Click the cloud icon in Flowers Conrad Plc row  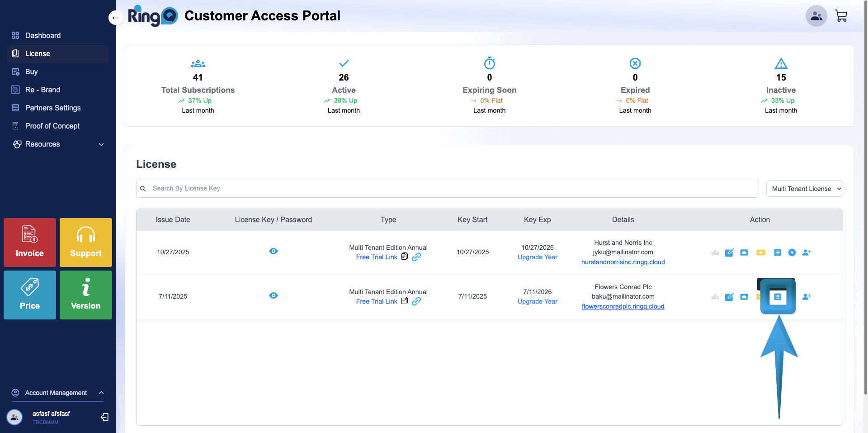(744, 297)
